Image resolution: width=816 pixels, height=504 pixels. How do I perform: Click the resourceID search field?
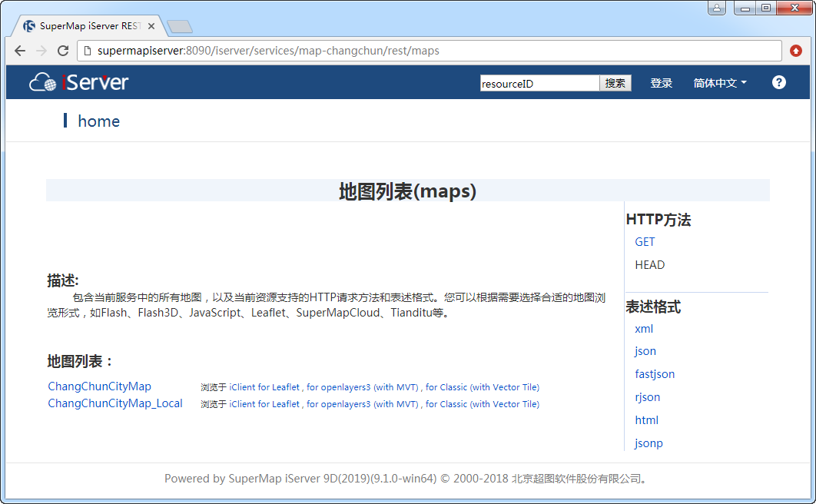(539, 83)
